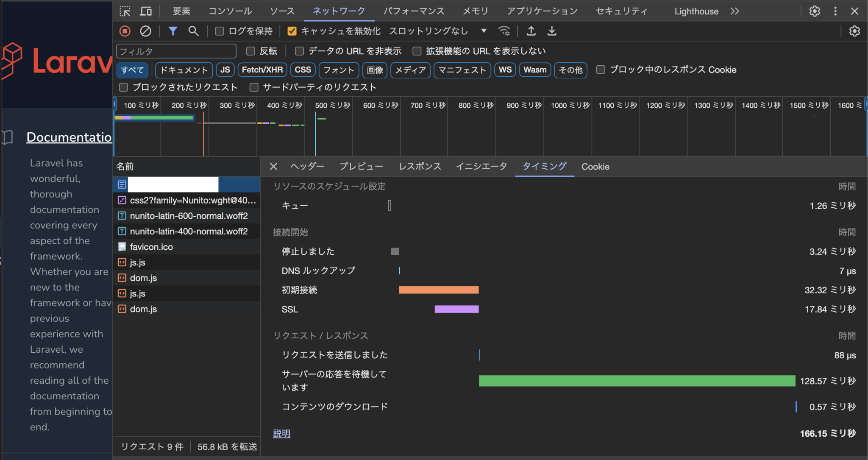
Task: Select the フォント request filter
Action: coord(338,70)
